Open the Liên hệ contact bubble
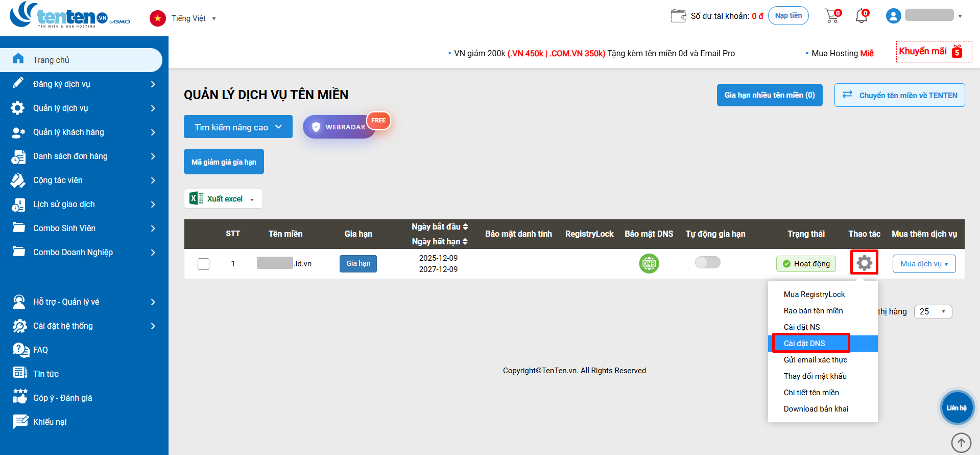The width and height of the screenshot is (980, 455). (957, 408)
